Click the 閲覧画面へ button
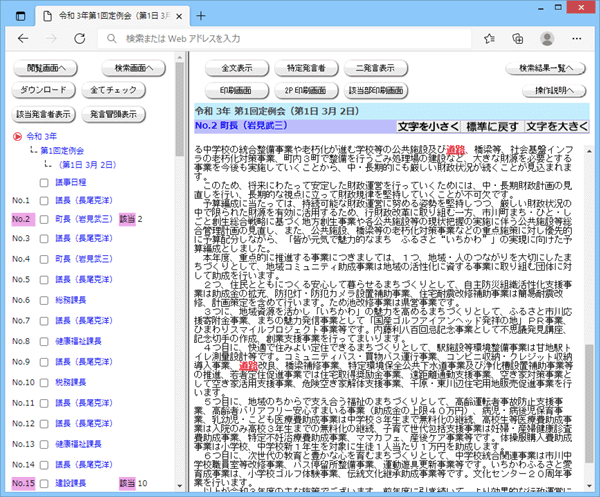This screenshot has height=497, width=600. point(46,68)
